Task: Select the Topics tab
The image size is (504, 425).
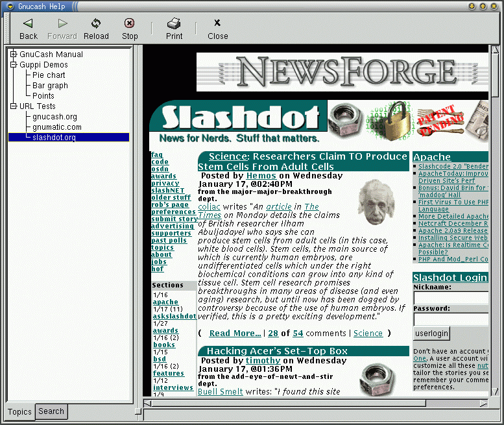Action: [19, 411]
